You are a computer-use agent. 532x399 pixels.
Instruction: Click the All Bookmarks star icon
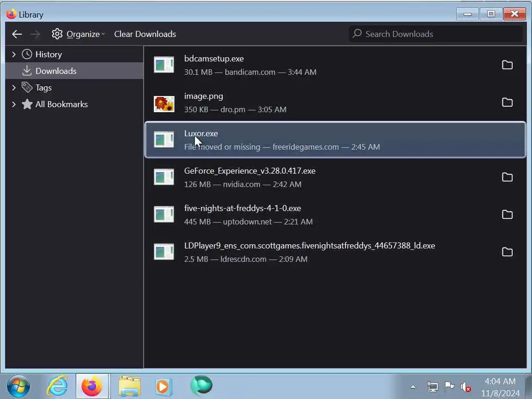click(27, 104)
